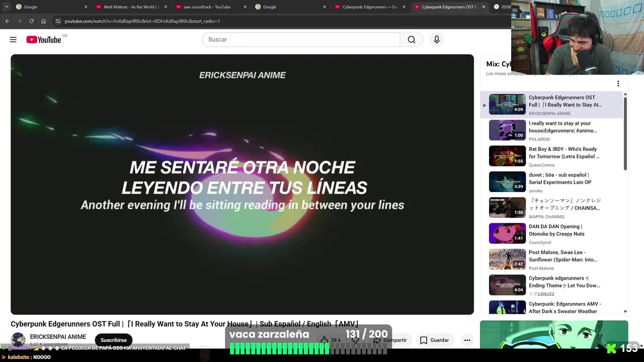Click the Suscribirse button

click(114, 340)
